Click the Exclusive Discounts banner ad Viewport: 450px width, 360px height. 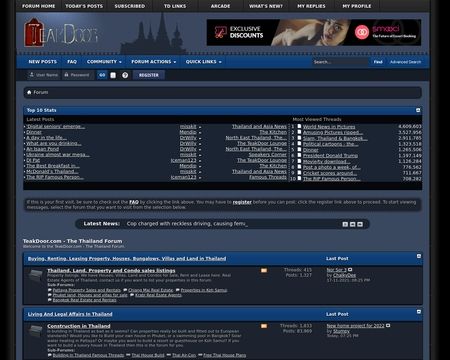tap(314, 32)
